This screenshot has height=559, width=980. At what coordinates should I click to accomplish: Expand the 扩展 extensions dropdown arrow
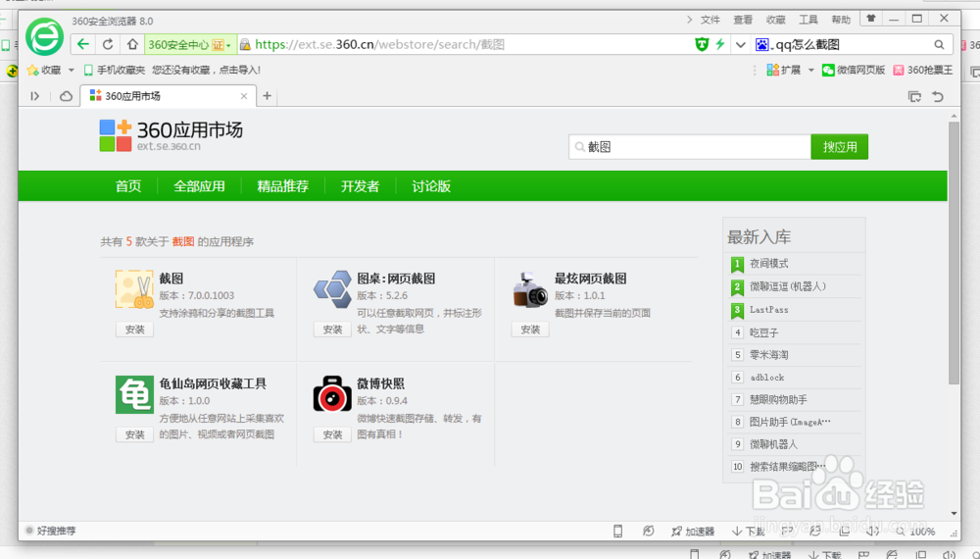pos(811,70)
